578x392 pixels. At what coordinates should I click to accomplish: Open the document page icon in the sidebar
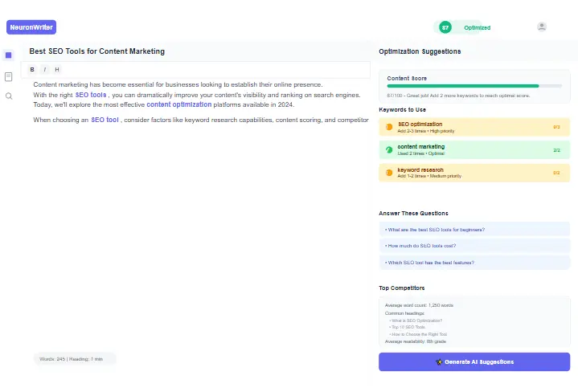9,76
